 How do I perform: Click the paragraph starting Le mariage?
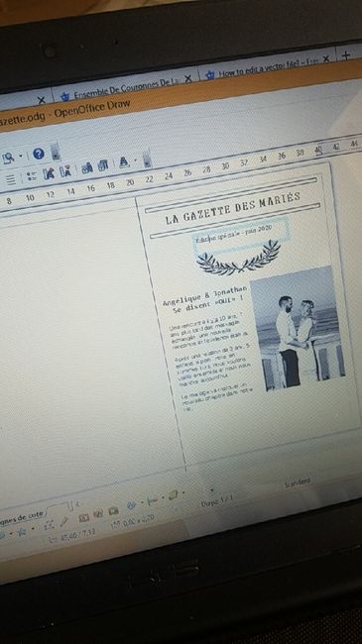(217, 395)
